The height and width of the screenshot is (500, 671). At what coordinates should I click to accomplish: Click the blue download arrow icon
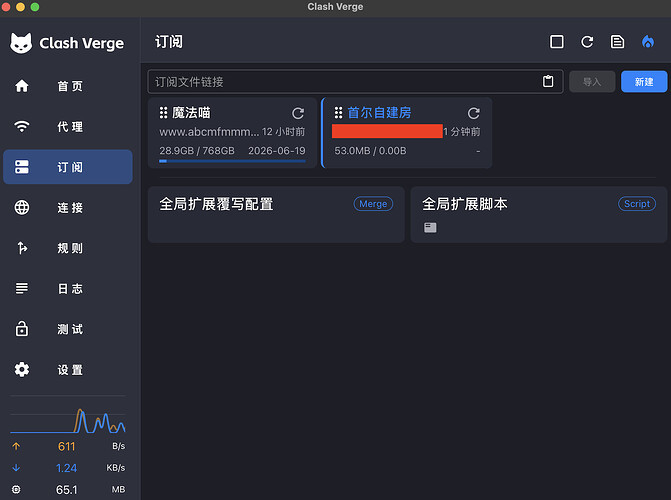tap(16, 468)
